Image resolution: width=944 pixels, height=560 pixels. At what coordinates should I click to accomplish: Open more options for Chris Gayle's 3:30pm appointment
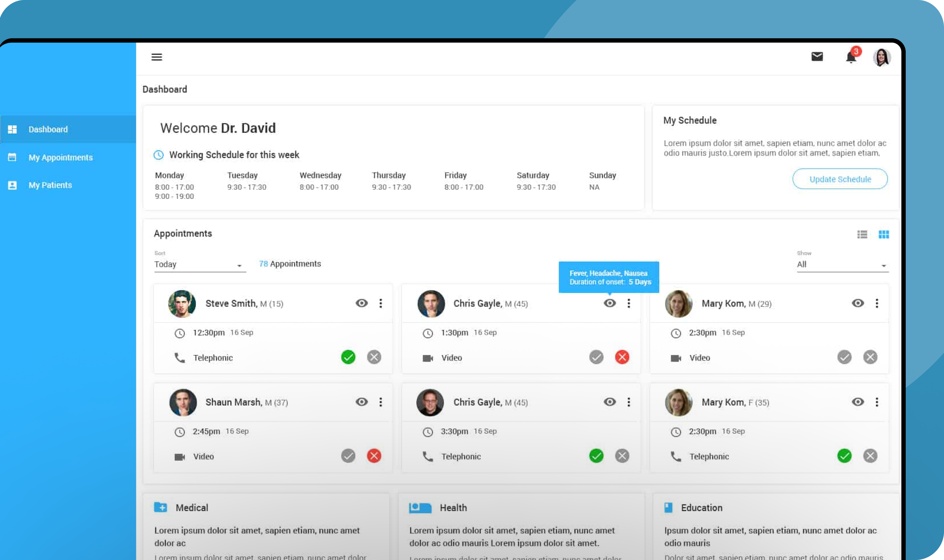[628, 402]
